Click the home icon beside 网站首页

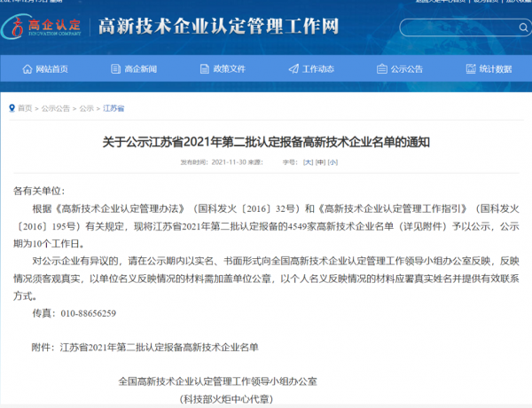pyautogui.click(x=27, y=69)
